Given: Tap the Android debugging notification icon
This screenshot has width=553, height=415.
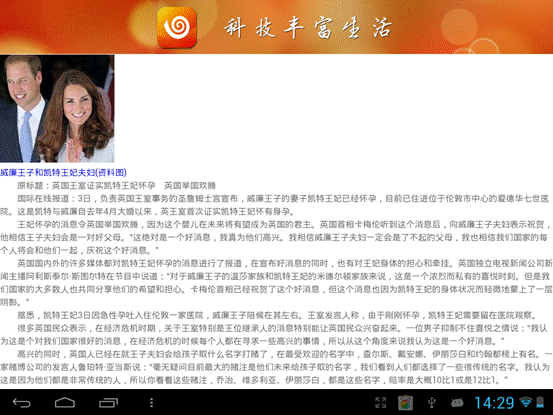Looking at the screenshot, I should [x=457, y=403].
